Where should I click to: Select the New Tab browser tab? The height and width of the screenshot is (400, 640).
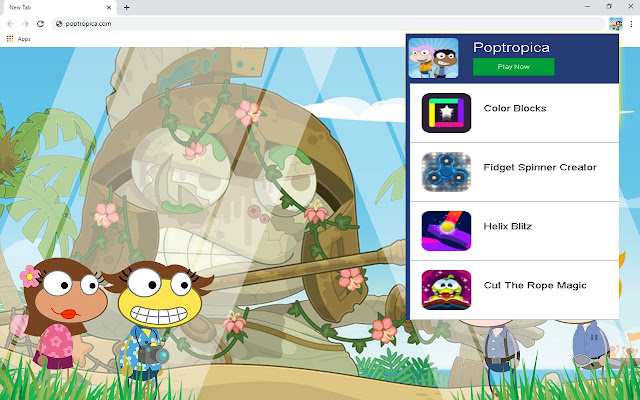tap(58, 7)
